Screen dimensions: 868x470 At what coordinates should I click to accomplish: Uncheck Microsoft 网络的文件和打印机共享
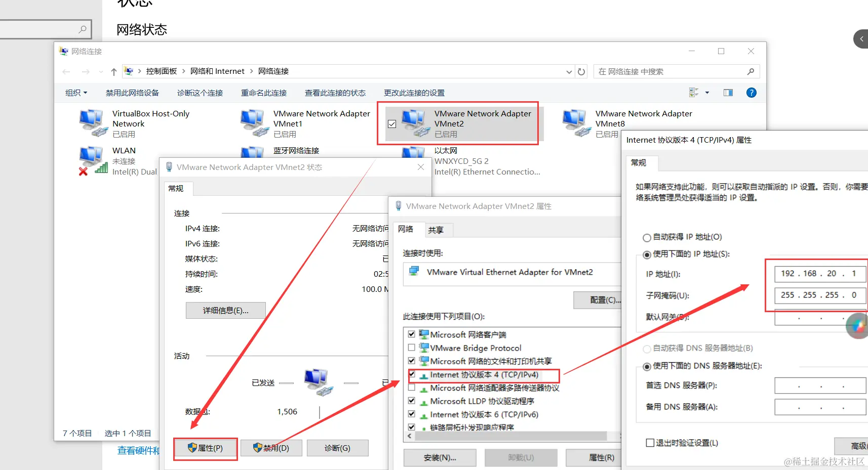tap(412, 361)
